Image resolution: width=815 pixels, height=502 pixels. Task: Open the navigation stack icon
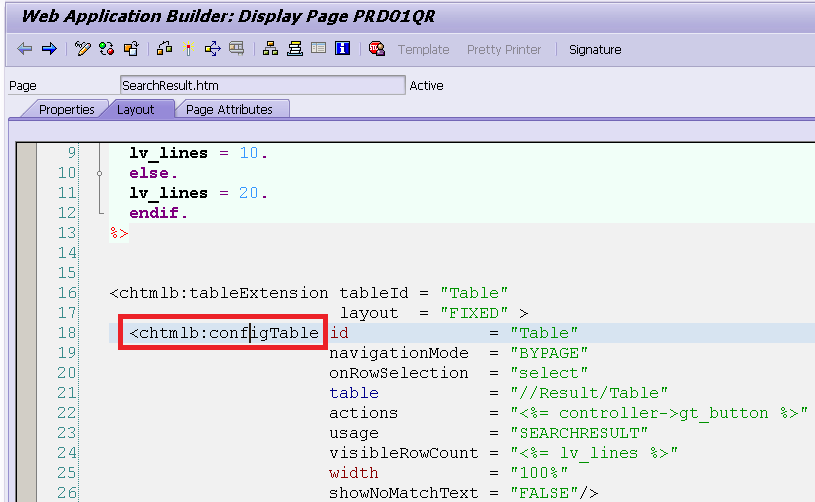[295, 49]
